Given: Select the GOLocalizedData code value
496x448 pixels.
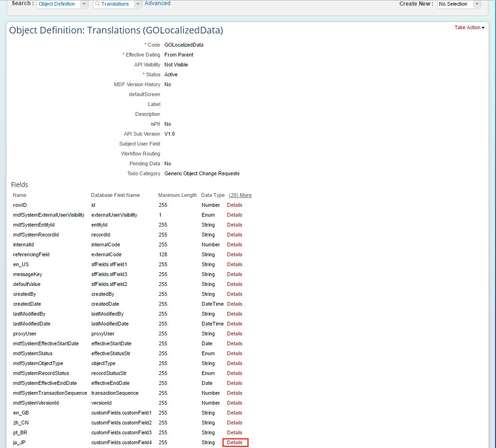Looking at the screenshot, I should click(x=184, y=45).
